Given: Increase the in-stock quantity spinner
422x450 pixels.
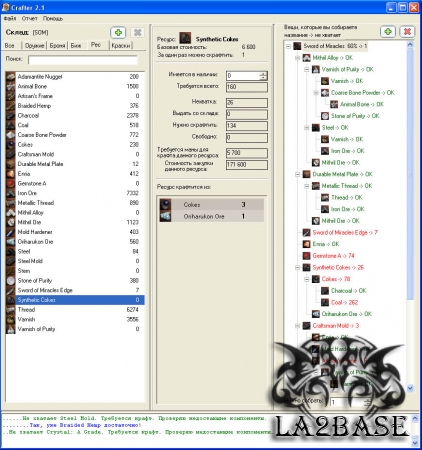Looking at the screenshot, I should 263,74.
